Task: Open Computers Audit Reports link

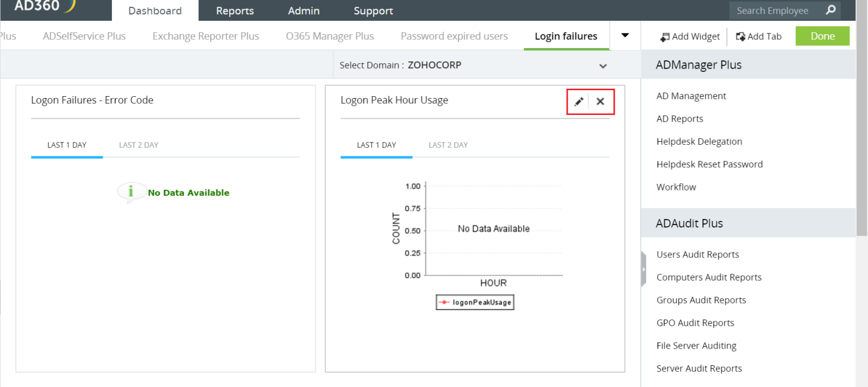Action: [x=709, y=277]
